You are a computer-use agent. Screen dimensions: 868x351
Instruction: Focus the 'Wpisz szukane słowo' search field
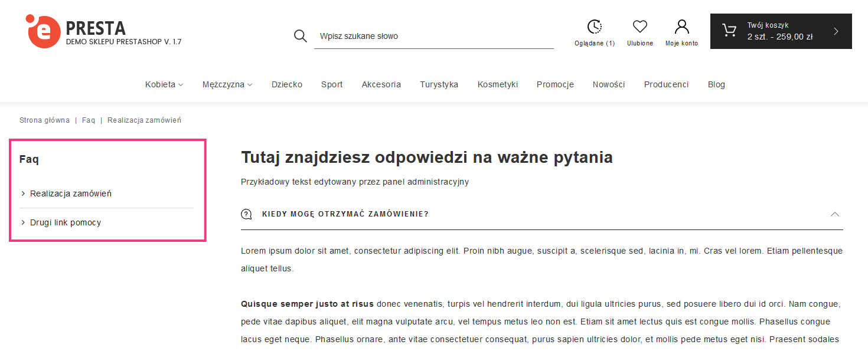click(433, 36)
